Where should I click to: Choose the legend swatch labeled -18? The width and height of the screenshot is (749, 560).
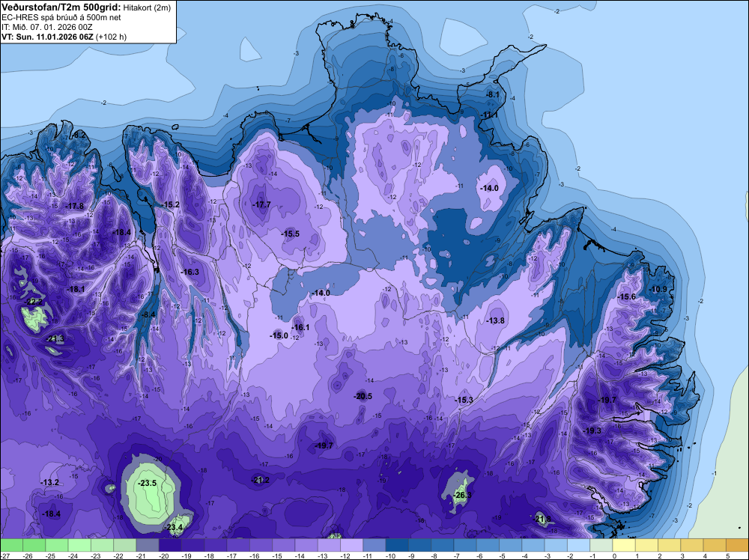pos(216,545)
